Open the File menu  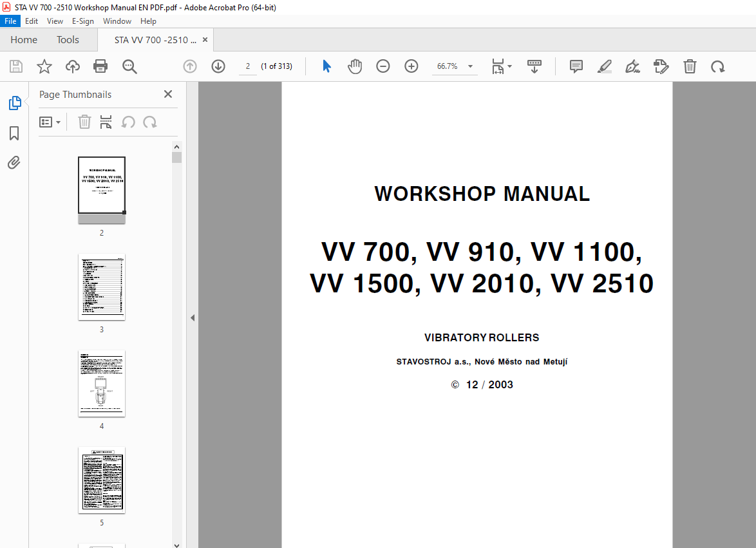click(10, 21)
